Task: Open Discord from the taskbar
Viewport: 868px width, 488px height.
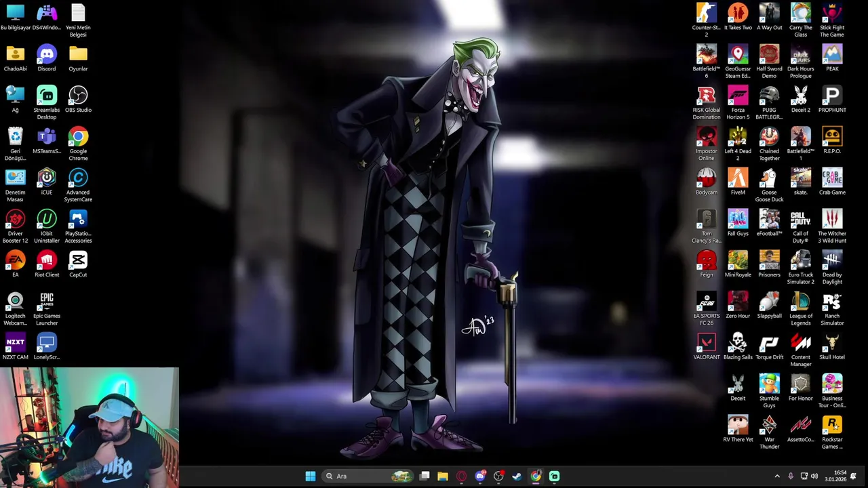Action: coord(480,476)
